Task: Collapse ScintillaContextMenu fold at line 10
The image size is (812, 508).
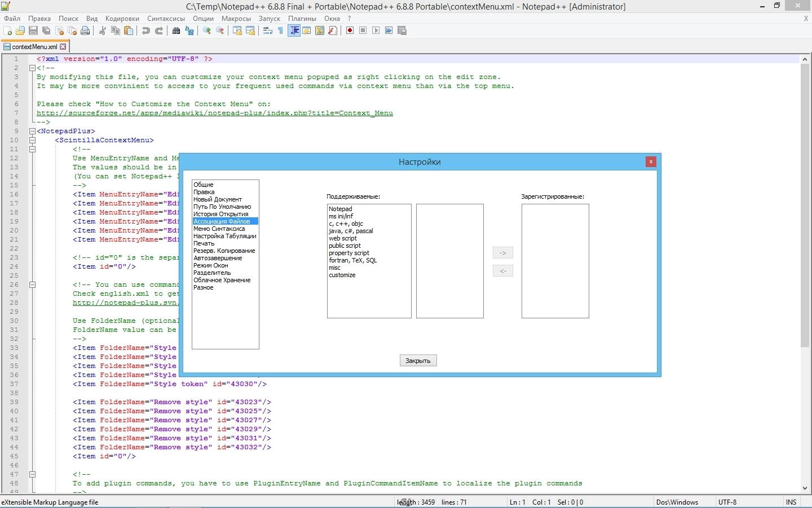Action: coord(32,140)
